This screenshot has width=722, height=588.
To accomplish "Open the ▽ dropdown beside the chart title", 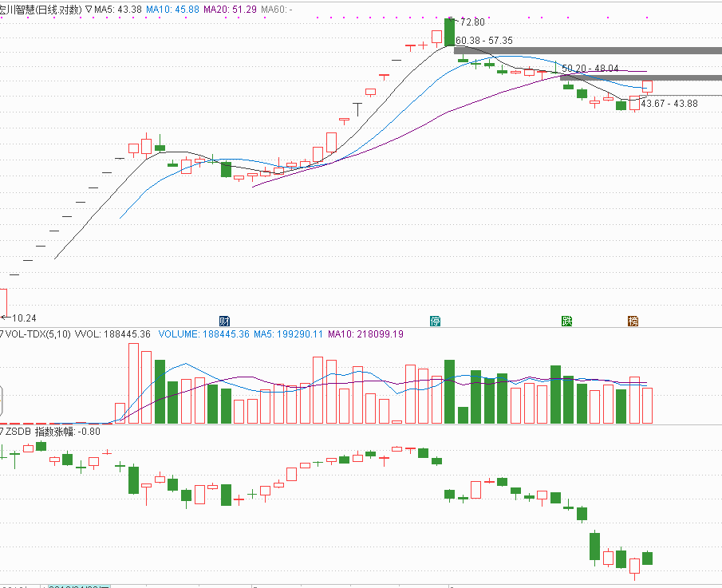I will pyautogui.click(x=89, y=10).
